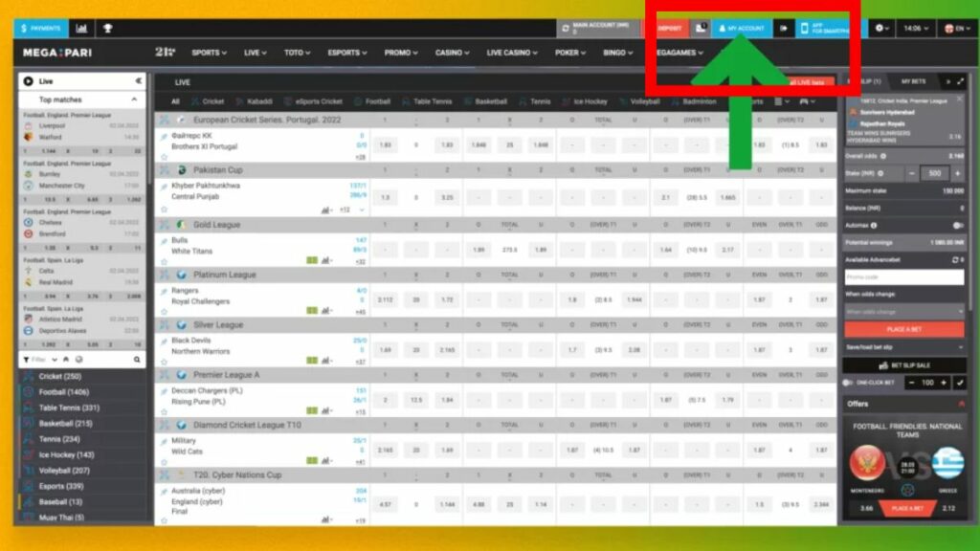Select the Kabaddi filter tab
980x551 pixels.
pos(255,101)
